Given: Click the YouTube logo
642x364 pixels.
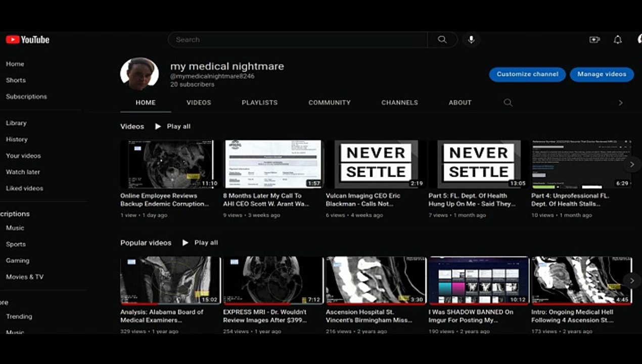Looking at the screenshot, I should click(27, 39).
